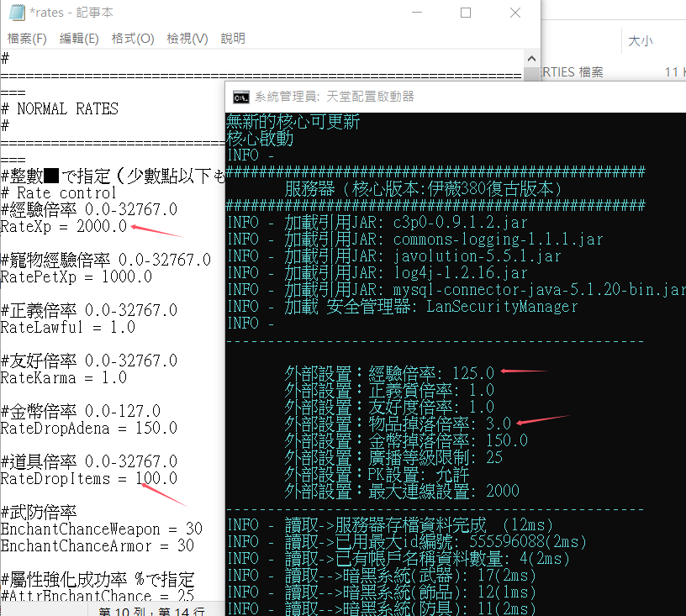Click console line '無新的核心可更新'
The width and height of the screenshot is (686, 616).
[293, 122]
